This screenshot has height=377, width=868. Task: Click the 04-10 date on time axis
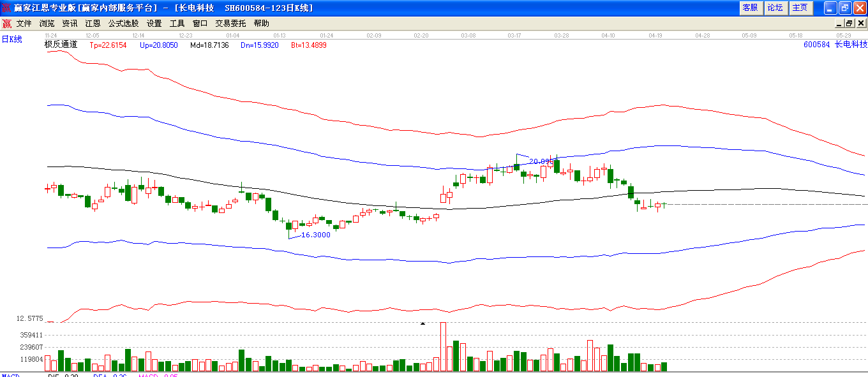pos(608,35)
